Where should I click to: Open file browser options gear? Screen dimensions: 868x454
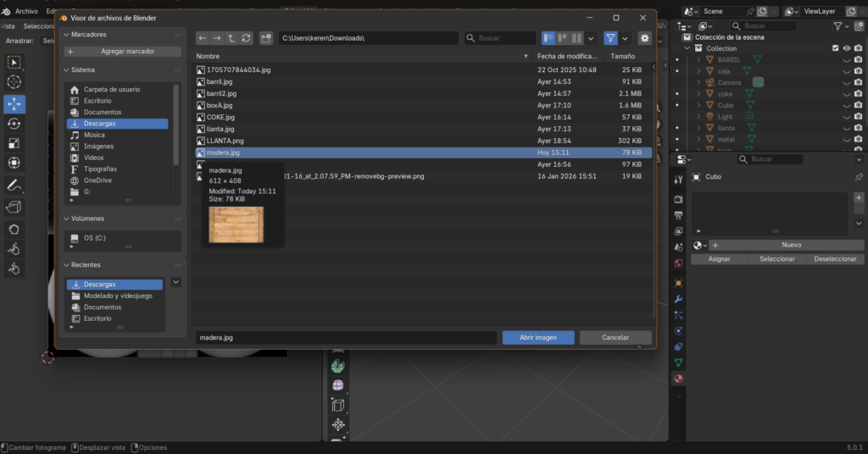[x=644, y=38]
